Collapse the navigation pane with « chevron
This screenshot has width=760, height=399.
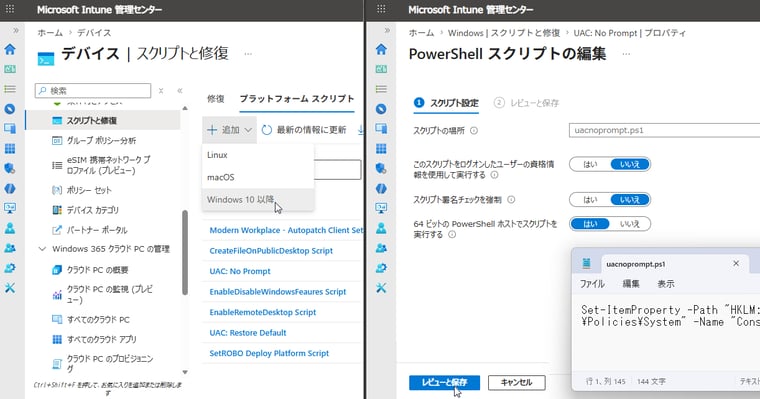180,91
